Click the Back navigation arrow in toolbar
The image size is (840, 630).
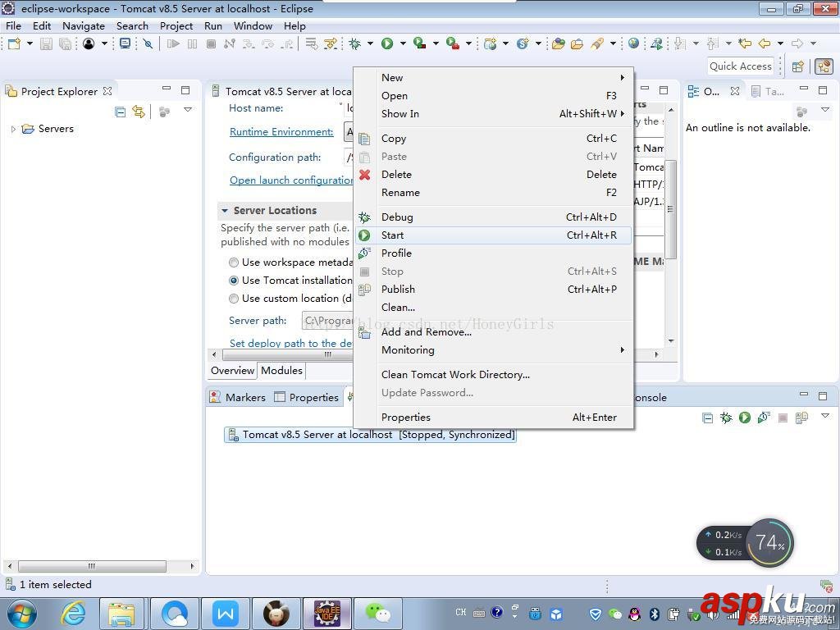(x=765, y=43)
